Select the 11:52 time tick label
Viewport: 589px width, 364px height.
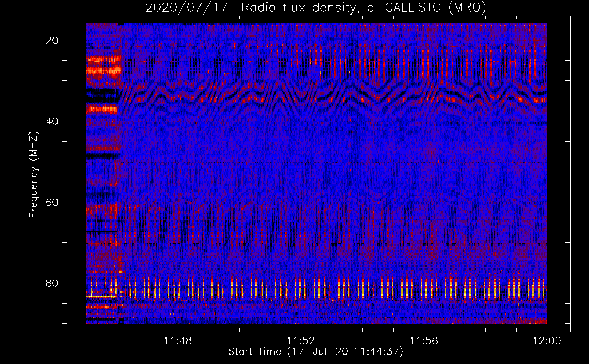(301, 341)
